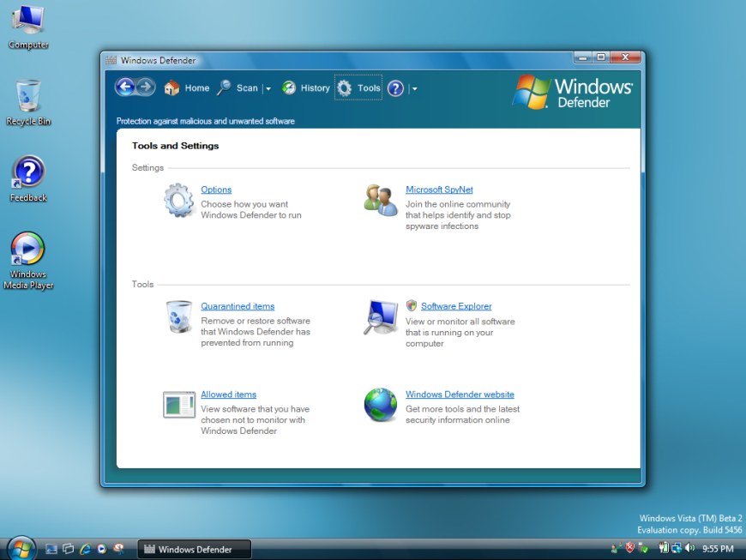Open the Options link

pyautogui.click(x=216, y=190)
